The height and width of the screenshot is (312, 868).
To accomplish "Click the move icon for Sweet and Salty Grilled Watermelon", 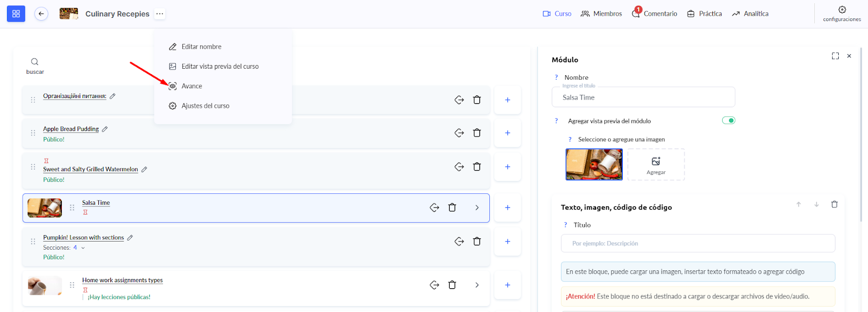I will 459,167.
